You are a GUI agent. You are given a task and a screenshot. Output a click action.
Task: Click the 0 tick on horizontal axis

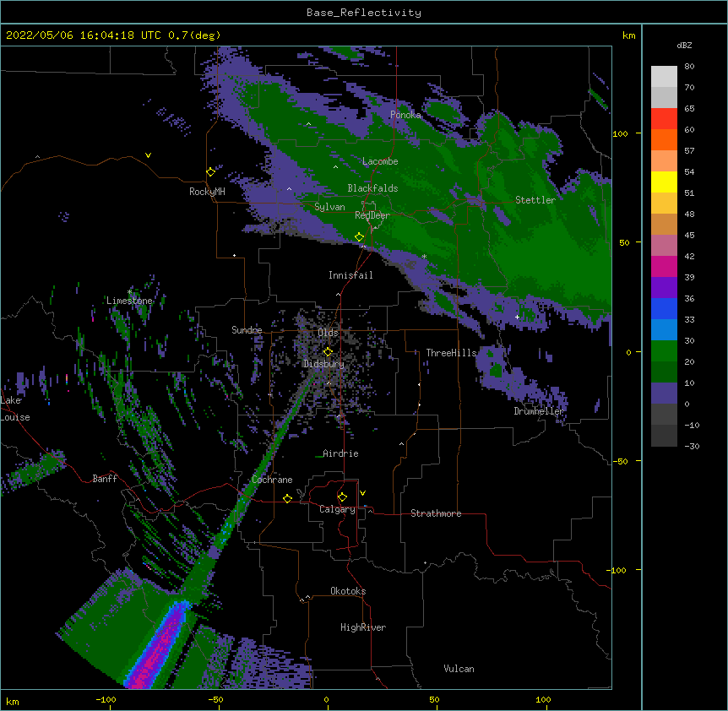(x=326, y=700)
